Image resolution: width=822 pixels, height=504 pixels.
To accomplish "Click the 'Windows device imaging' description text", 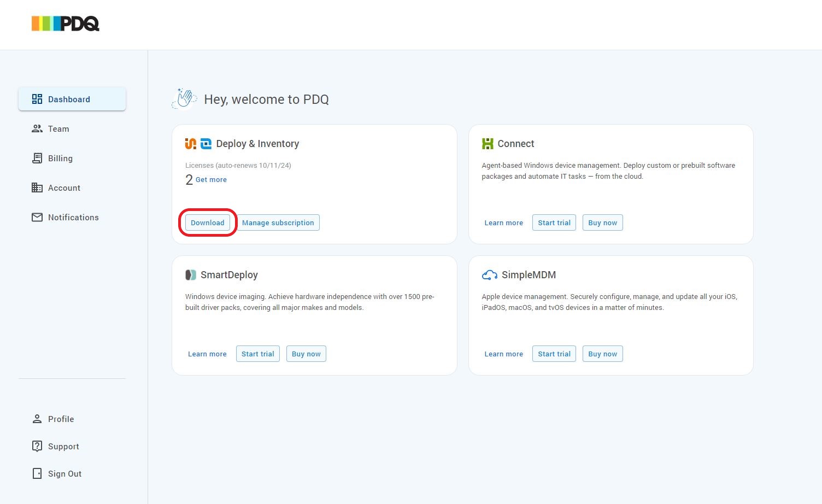I will click(310, 302).
